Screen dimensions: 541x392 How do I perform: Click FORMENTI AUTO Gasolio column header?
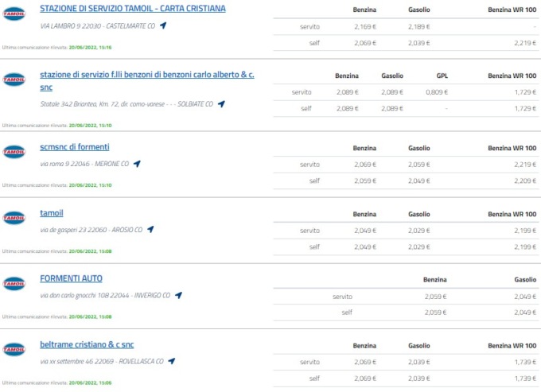tap(525, 280)
